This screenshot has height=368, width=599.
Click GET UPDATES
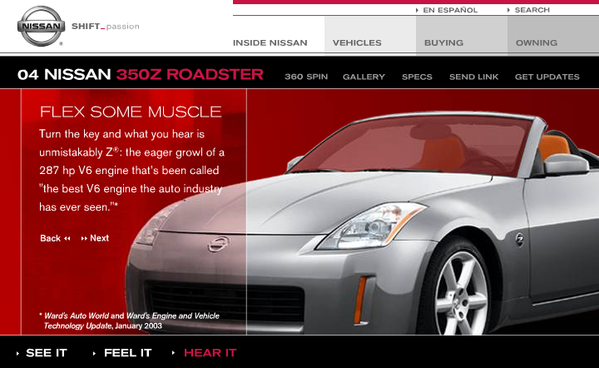coord(547,77)
